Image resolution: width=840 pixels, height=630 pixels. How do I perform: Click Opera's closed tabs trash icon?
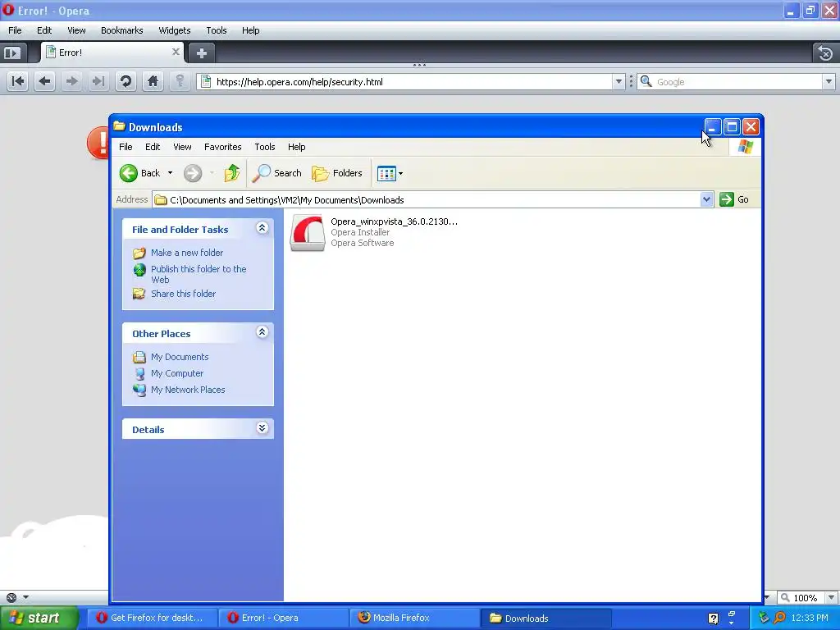pyautogui.click(x=825, y=53)
